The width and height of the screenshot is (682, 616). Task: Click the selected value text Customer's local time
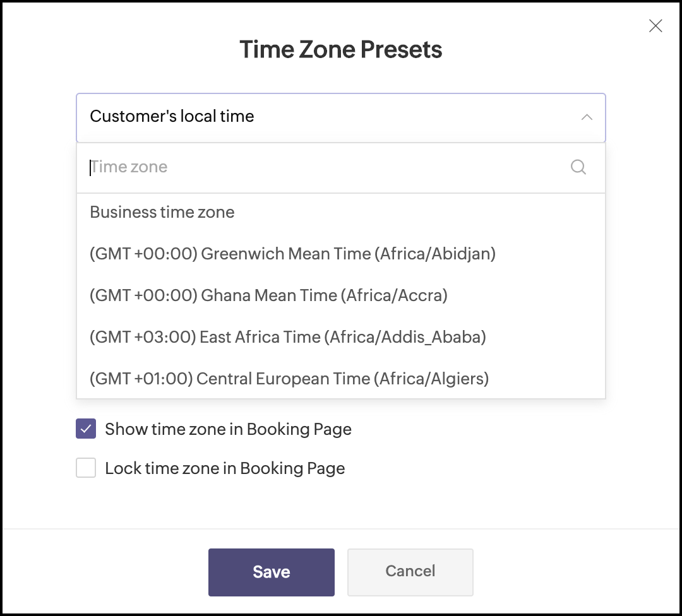click(x=172, y=116)
